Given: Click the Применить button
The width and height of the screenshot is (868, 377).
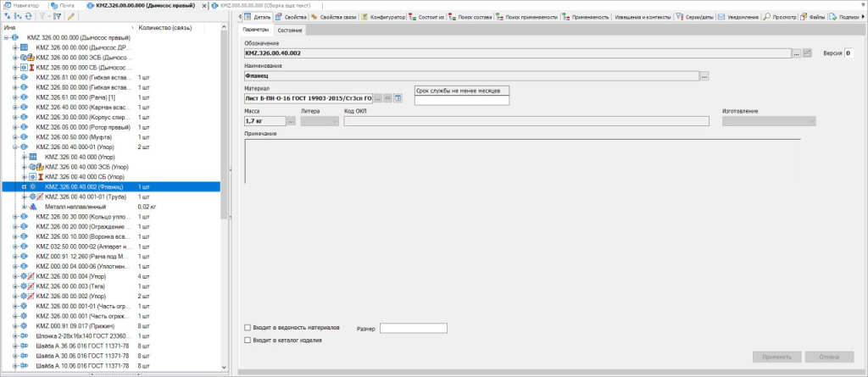Looking at the screenshot, I should tap(775, 358).
